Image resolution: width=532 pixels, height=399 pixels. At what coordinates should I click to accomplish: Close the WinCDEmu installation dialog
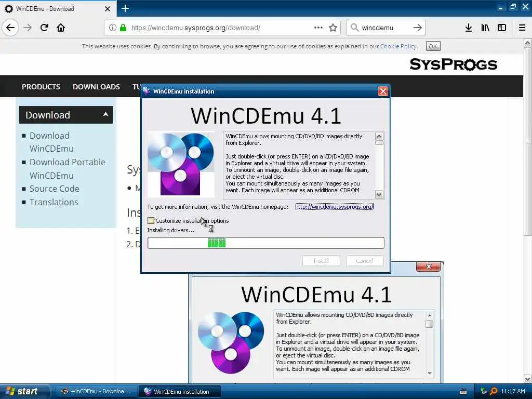pos(383,91)
